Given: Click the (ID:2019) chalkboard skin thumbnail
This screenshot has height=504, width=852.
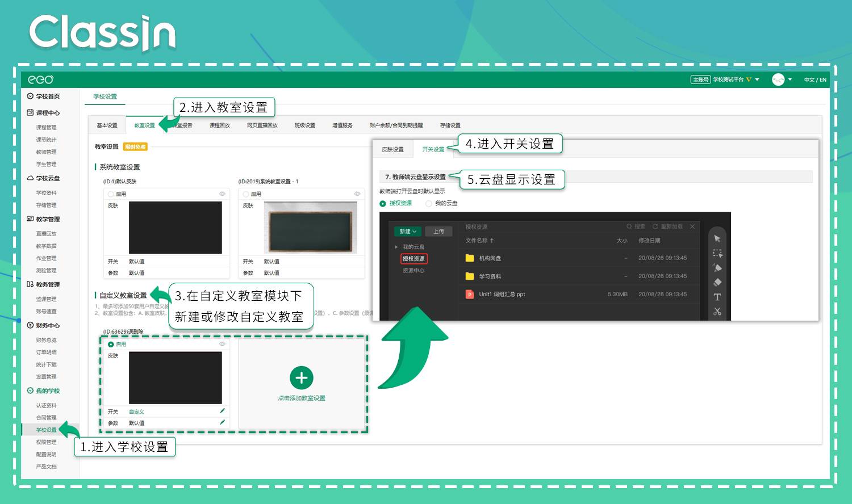Looking at the screenshot, I should 310,227.
